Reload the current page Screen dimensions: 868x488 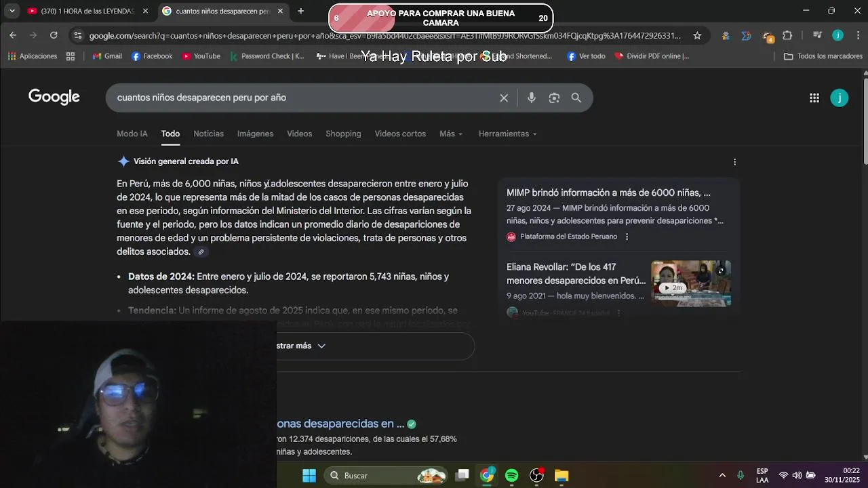pos(54,35)
